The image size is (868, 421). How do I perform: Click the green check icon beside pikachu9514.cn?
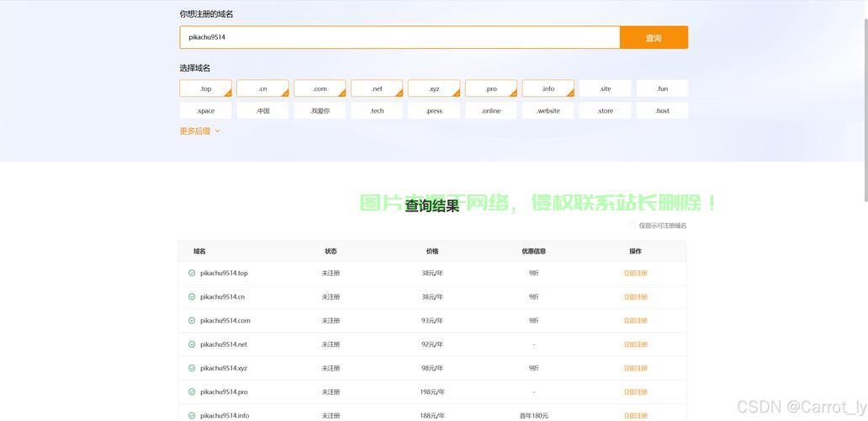192,297
